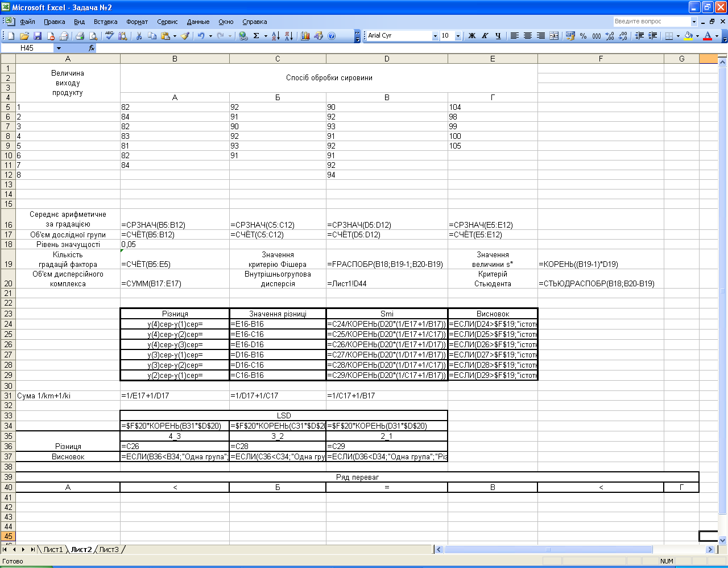
Task: Expand Undo history dropdown arrow
Action: [x=210, y=36]
